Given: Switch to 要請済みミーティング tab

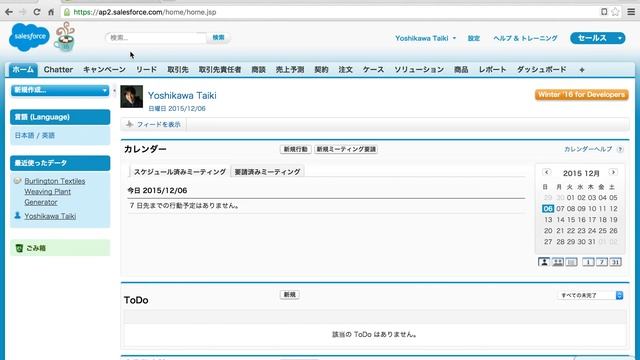Looking at the screenshot, I should (x=267, y=172).
